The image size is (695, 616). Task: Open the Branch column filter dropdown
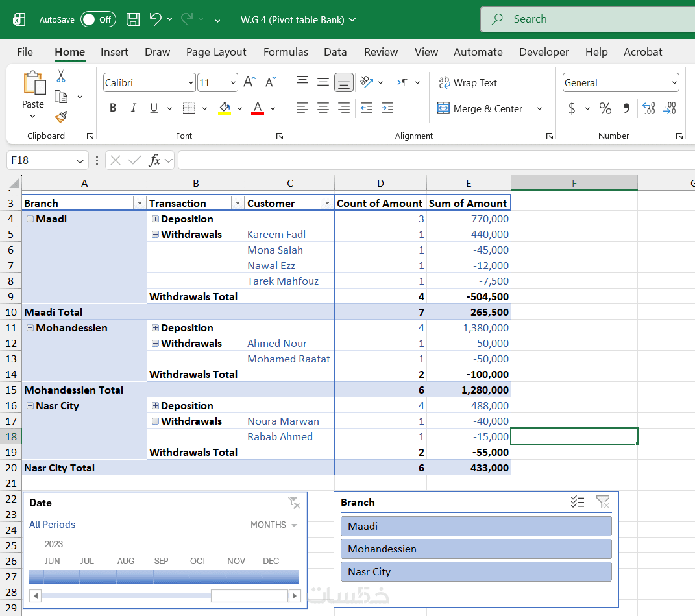coord(140,203)
